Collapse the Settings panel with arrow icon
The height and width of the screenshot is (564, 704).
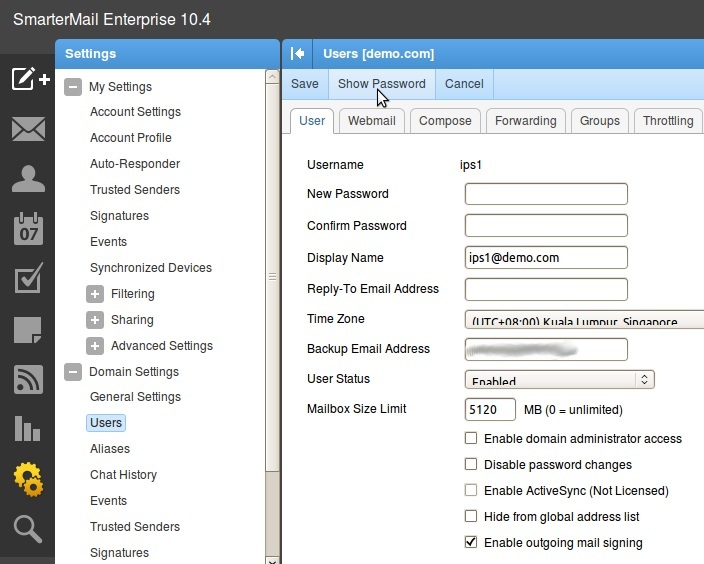pyautogui.click(x=297, y=54)
